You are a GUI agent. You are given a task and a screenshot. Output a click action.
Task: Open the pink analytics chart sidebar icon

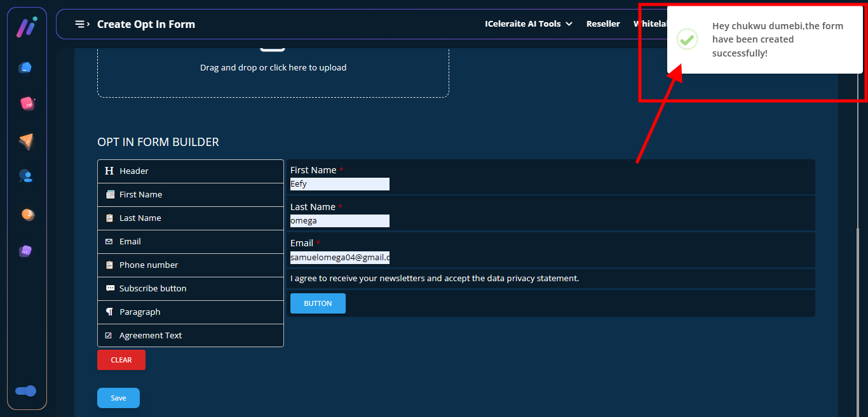27,103
